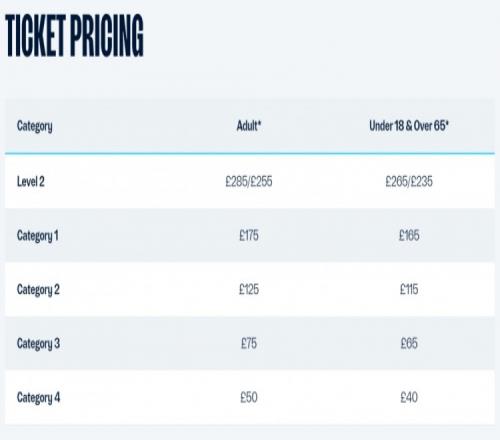Click the Under 18 & Over 65* header
Image resolution: width=500 pixels, height=440 pixels.
(409, 126)
